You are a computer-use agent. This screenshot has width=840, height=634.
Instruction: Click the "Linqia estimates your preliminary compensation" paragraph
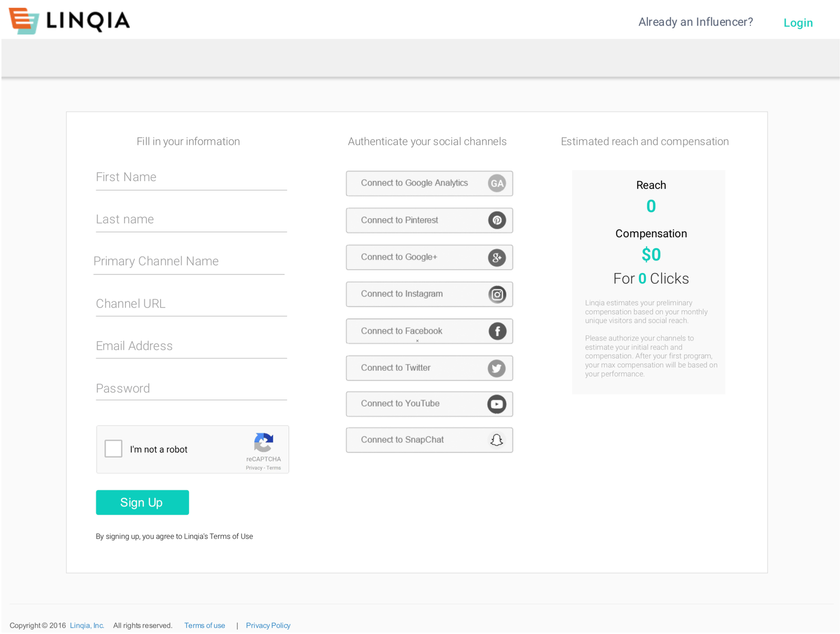(646, 312)
